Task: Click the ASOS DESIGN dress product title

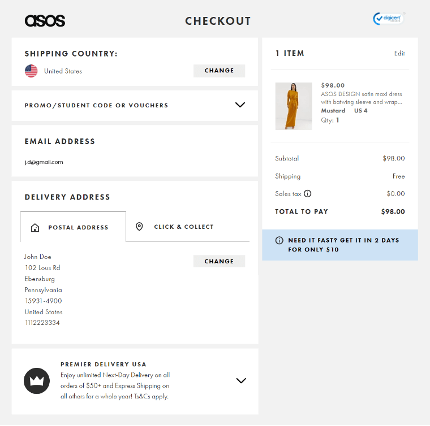Action: [x=362, y=98]
